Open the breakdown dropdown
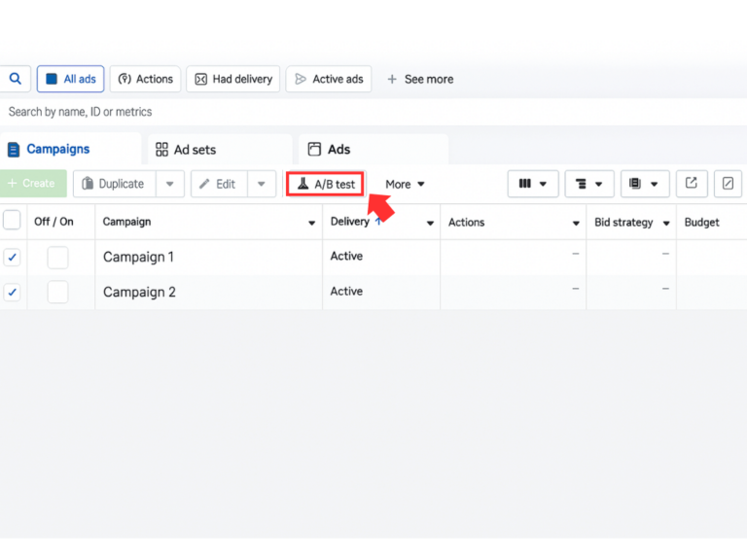Screen dimensions: 747x560 pos(589,184)
